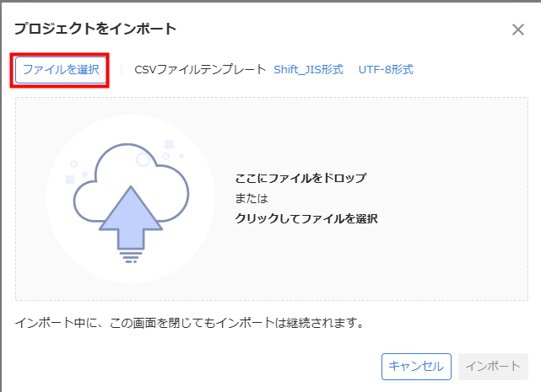Click the クリックしてファイルを選択 text
The height and width of the screenshot is (392, 541).
click(x=306, y=218)
